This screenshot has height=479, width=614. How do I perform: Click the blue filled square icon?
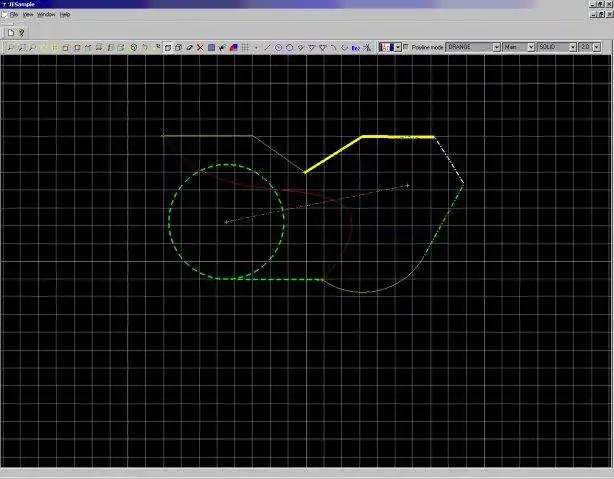pos(211,48)
